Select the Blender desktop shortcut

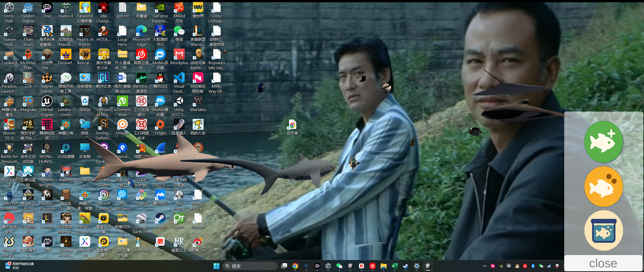point(198,221)
